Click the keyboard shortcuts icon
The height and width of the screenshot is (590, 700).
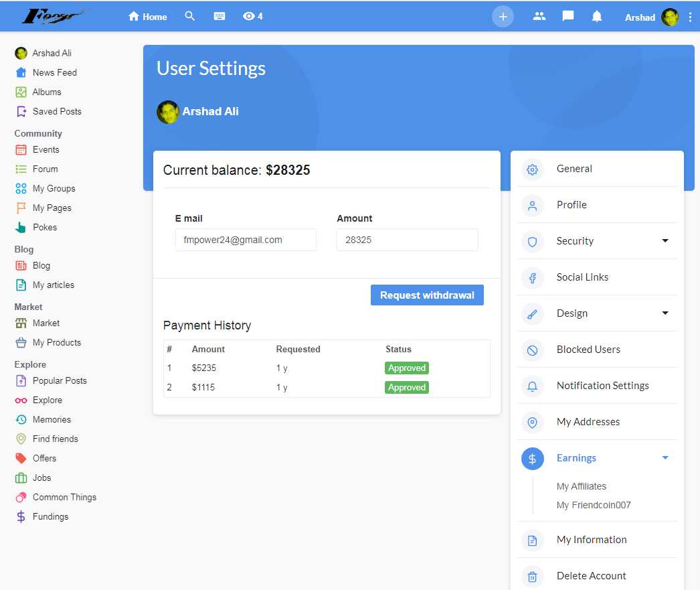tap(220, 17)
